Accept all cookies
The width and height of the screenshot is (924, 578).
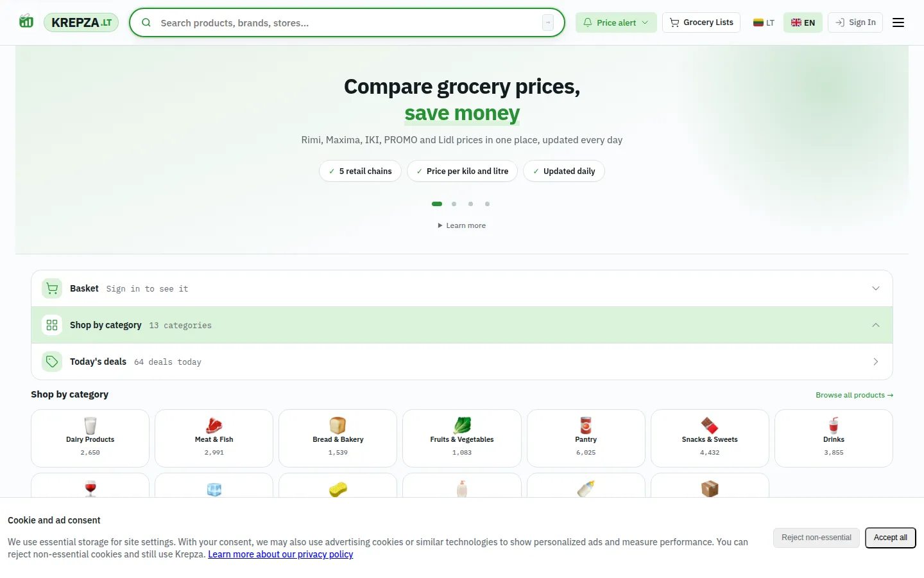pos(891,538)
